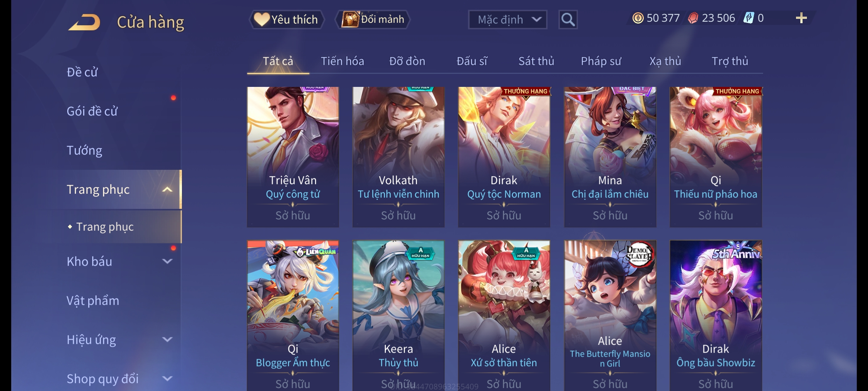This screenshot has height=391, width=868.
Task: Open the Mina Chị đại lắm chiêu card
Action: coord(610,157)
